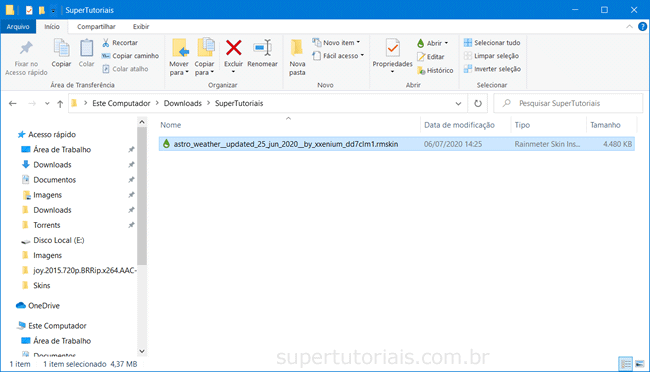650x372 pixels.
Task: Open Skins folder in the sidebar
Action: coord(36,286)
